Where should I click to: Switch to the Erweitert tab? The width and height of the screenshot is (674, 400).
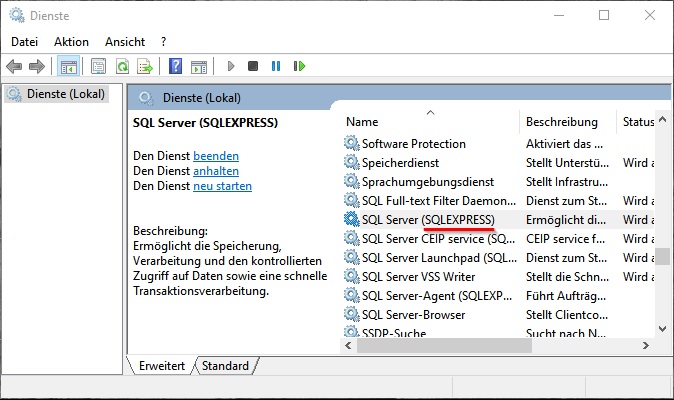(162, 366)
